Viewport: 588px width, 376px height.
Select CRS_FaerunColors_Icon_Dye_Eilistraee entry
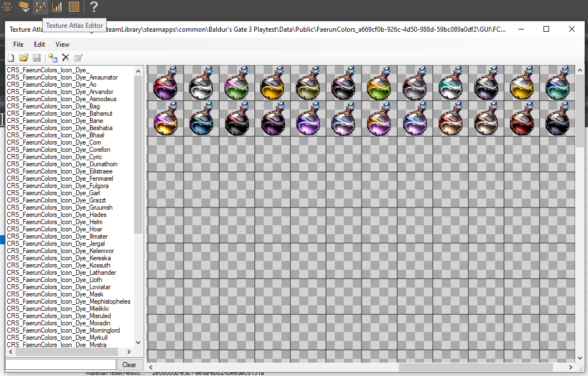[x=60, y=171]
